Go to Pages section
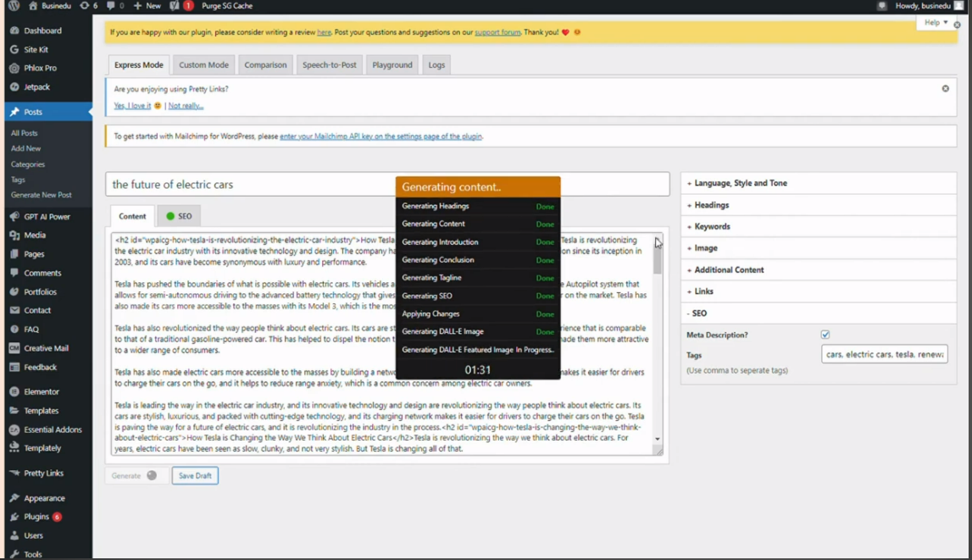The width and height of the screenshot is (972, 560). (x=34, y=254)
